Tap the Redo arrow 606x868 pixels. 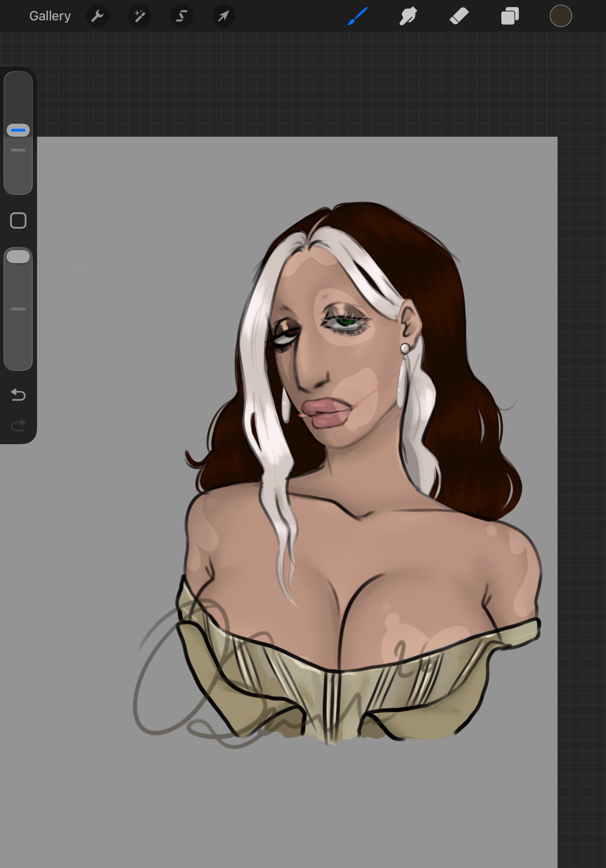pos(18,425)
